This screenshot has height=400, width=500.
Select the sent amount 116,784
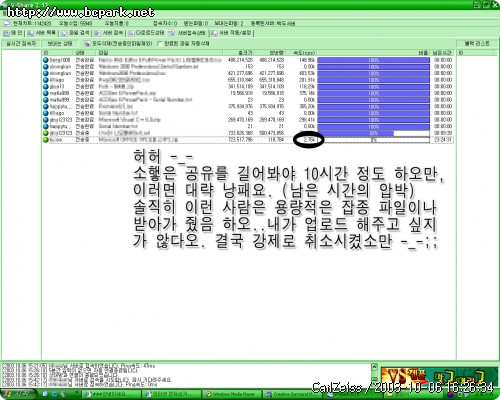276,140
